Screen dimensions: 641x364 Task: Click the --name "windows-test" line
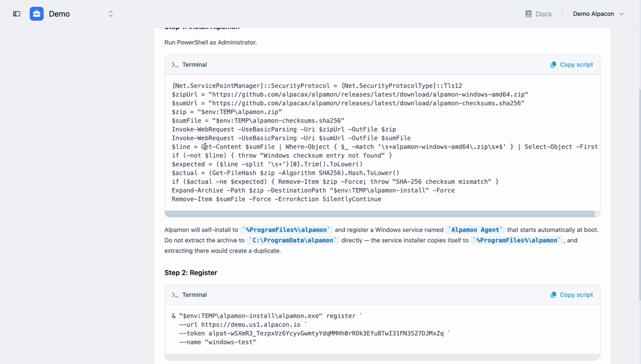[217, 342]
